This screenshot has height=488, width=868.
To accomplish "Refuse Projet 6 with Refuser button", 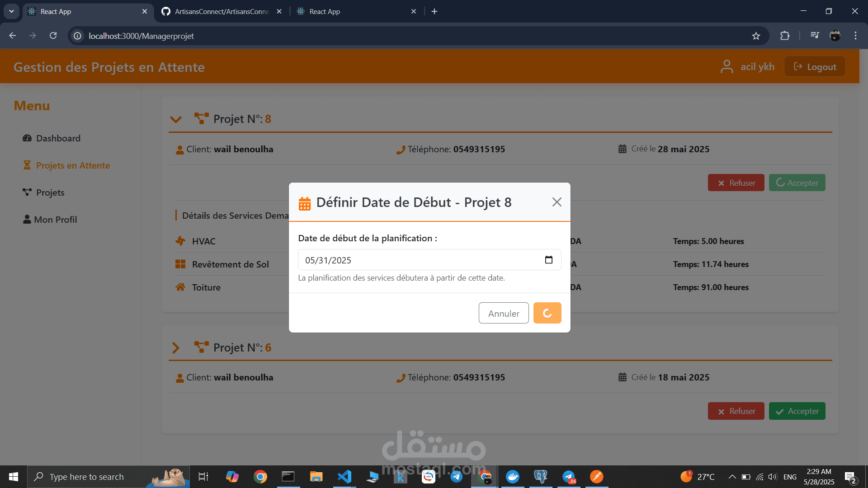I will [x=736, y=411].
